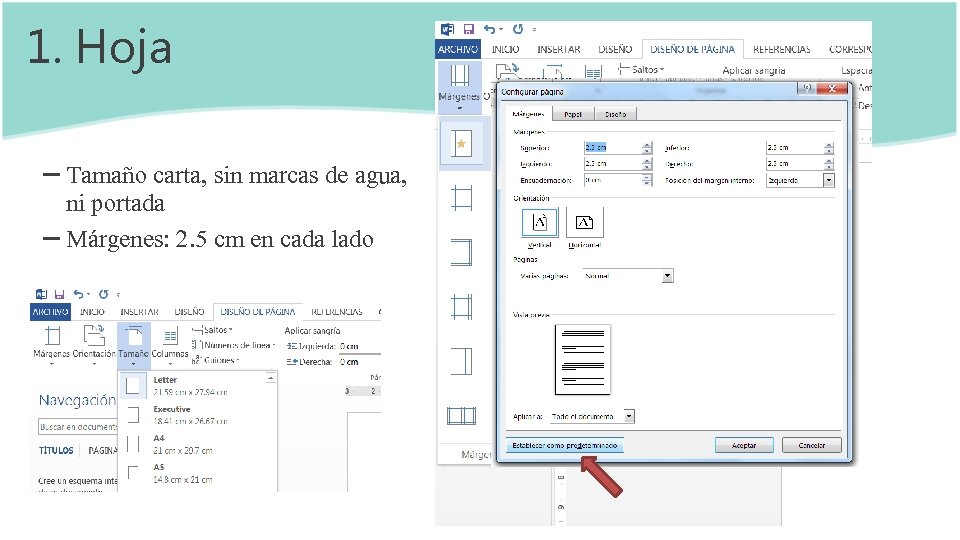Open Saltos dropdown in right ribbon
The width and height of the screenshot is (960, 540).
click(x=641, y=70)
